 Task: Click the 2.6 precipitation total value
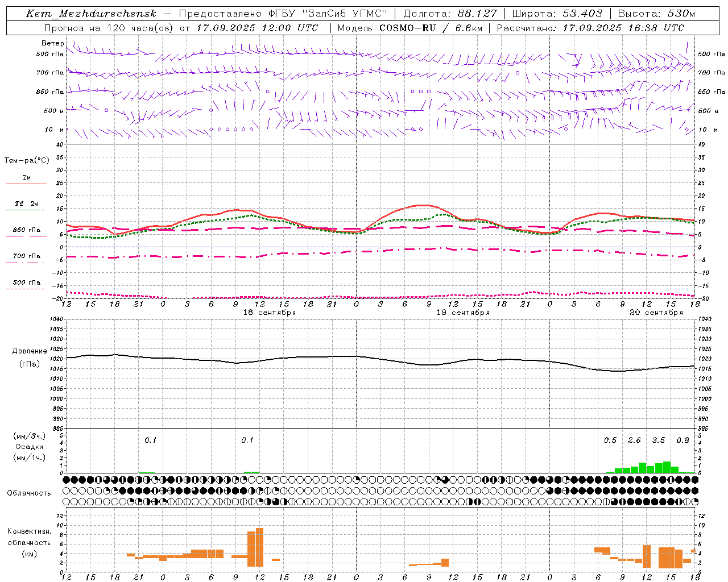[x=634, y=440]
